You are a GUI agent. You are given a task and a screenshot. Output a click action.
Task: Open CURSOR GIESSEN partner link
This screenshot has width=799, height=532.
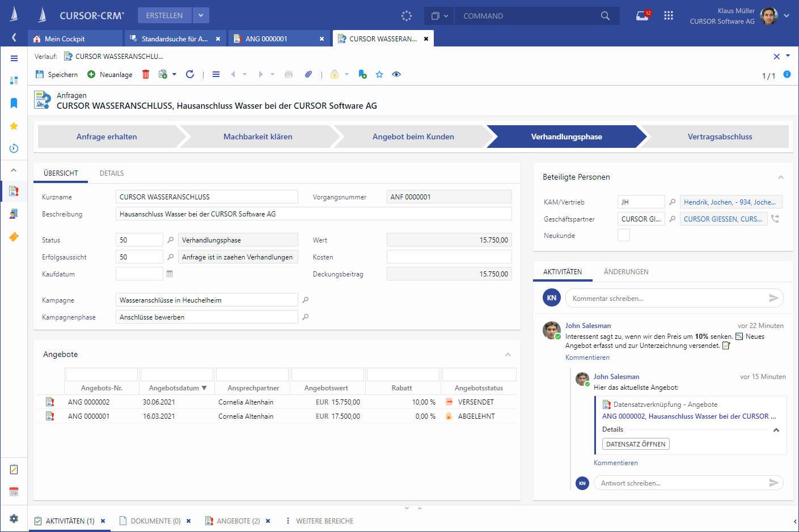point(724,219)
